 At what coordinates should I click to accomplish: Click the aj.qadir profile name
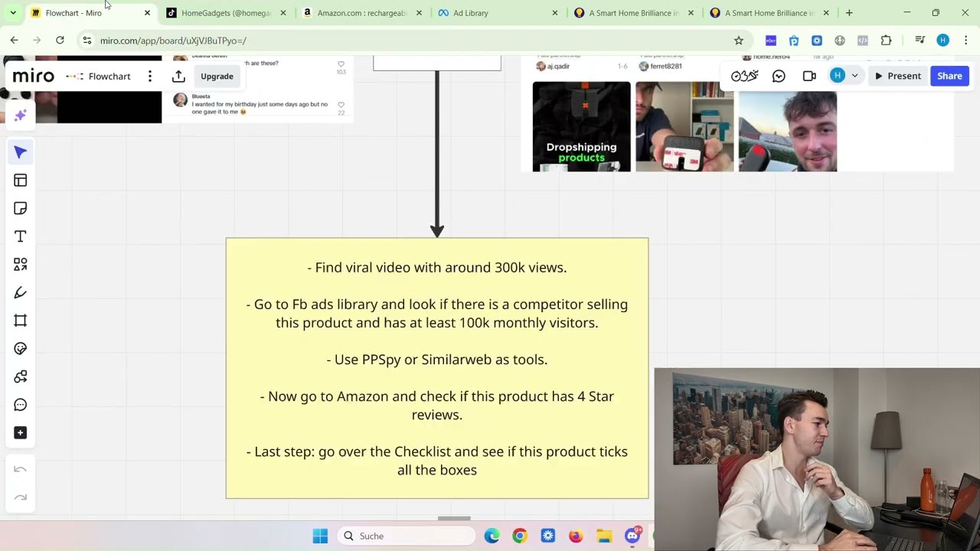coord(558,66)
